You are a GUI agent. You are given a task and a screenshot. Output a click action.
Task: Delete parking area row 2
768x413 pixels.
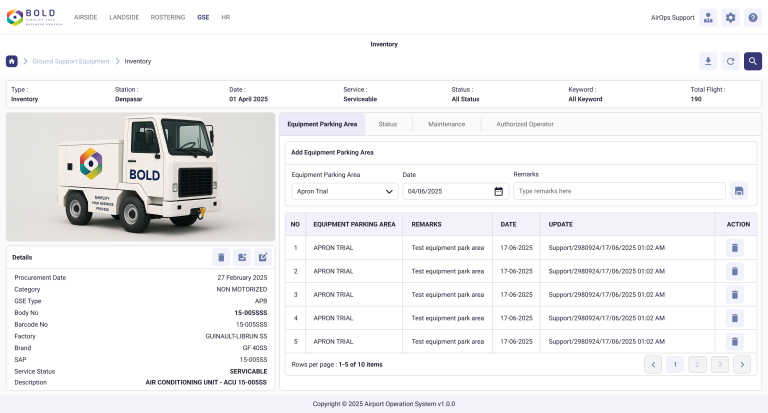pos(734,271)
